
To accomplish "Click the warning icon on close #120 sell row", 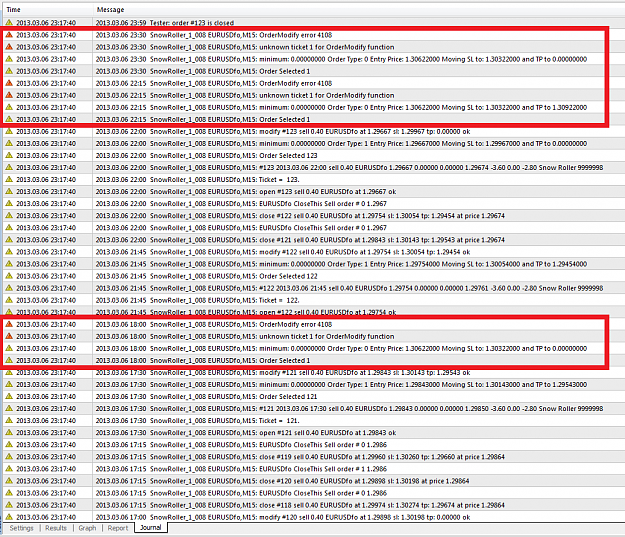I will coord(9,481).
